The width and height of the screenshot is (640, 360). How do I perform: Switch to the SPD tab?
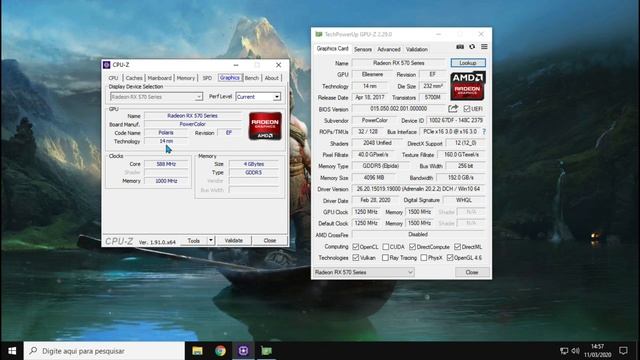(207, 78)
